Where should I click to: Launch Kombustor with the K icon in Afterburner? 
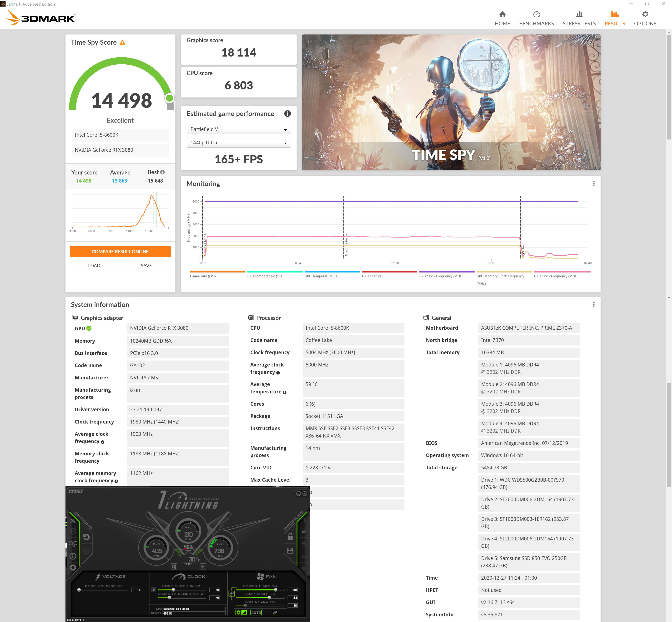pyautogui.click(x=73, y=531)
